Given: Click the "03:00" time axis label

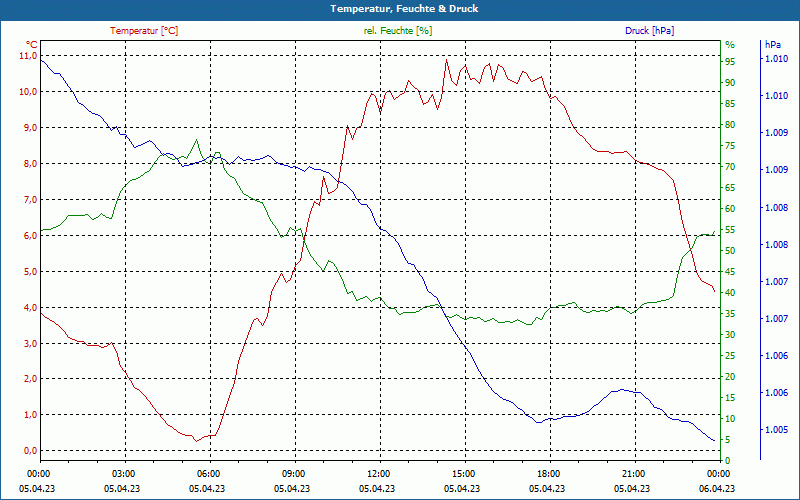Looking at the screenshot, I should pyautogui.click(x=122, y=473).
